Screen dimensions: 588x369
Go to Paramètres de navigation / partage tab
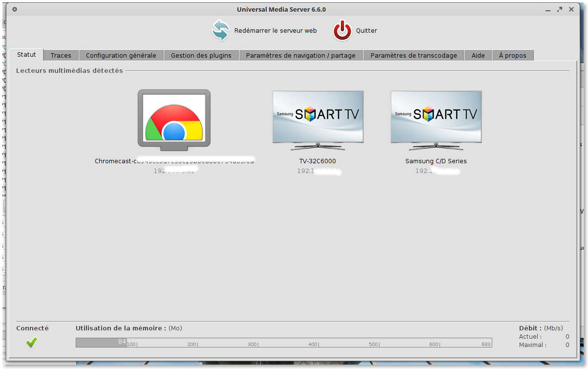coord(301,55)
